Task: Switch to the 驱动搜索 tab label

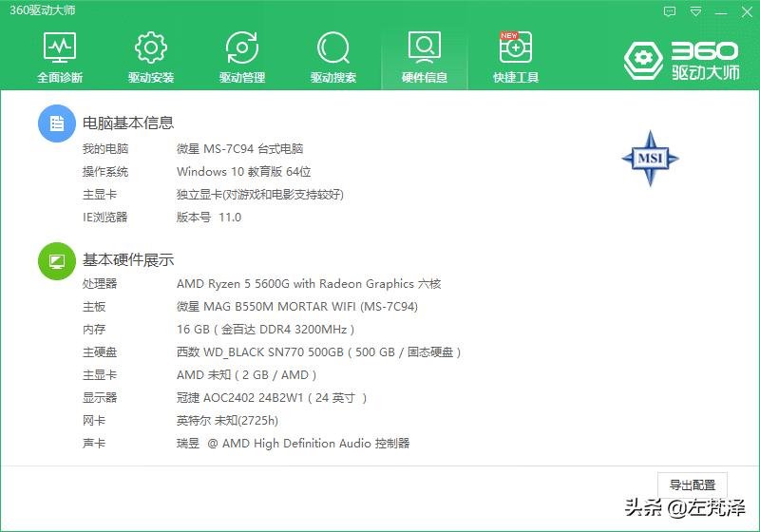Action: coord(333,78)
